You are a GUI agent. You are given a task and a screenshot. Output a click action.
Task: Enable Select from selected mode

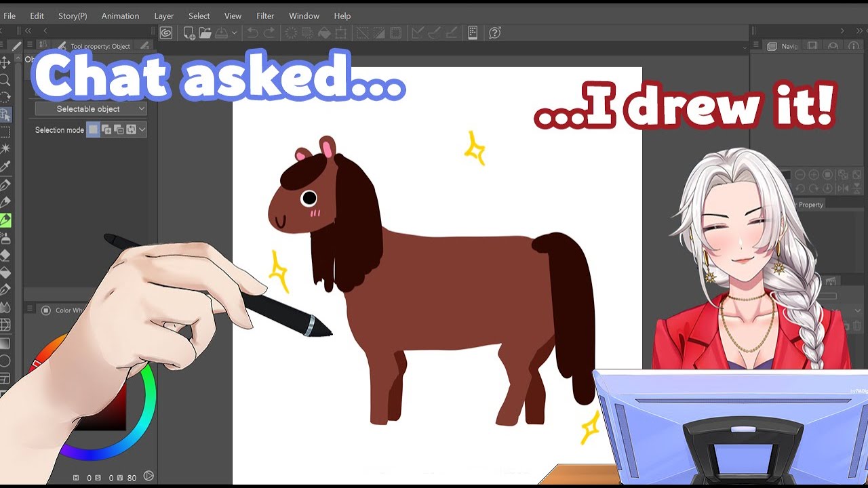click(x=131, y=129)
